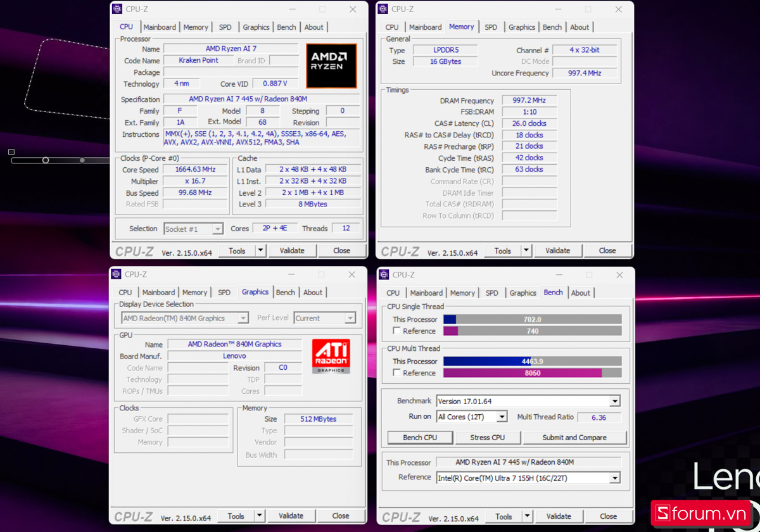Click CPU-Z title icon in the Bench tab window

tap(383, 274)
